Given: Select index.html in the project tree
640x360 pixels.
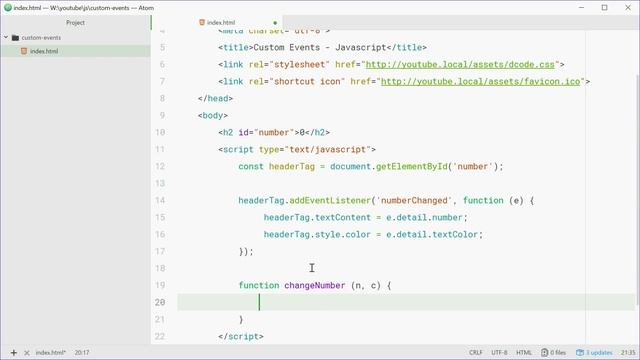Looking at the screenshot, I should point(44,51).
